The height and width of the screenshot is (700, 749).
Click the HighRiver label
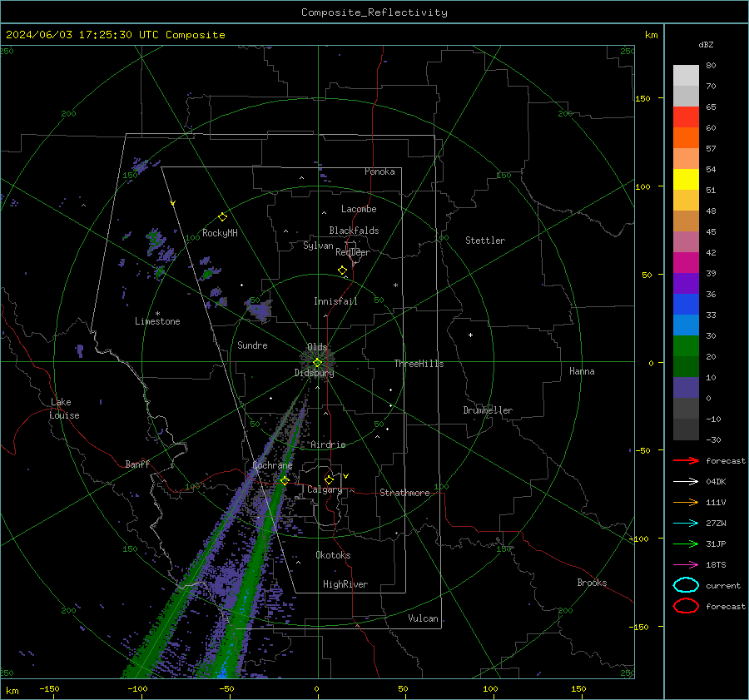(345, 584)
